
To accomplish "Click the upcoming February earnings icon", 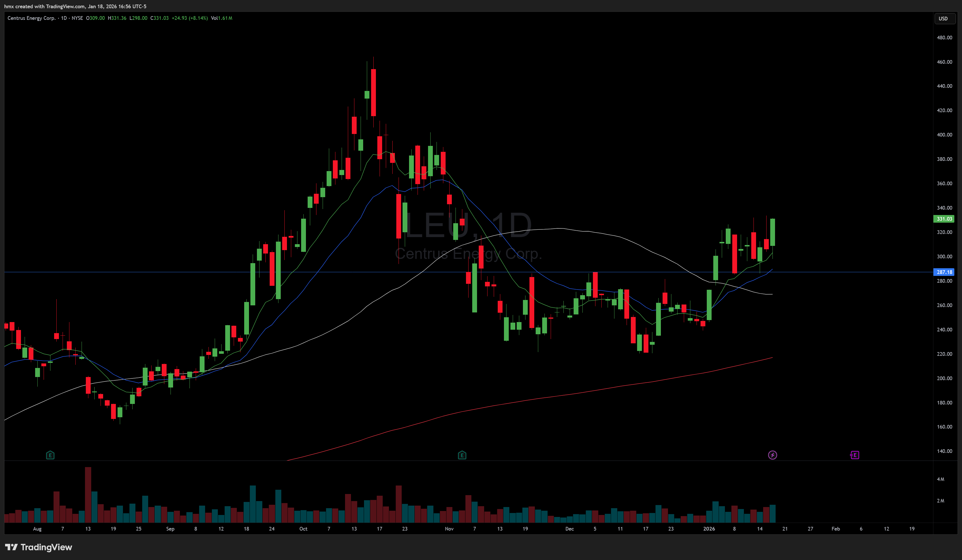I will (x=855, y=455).
